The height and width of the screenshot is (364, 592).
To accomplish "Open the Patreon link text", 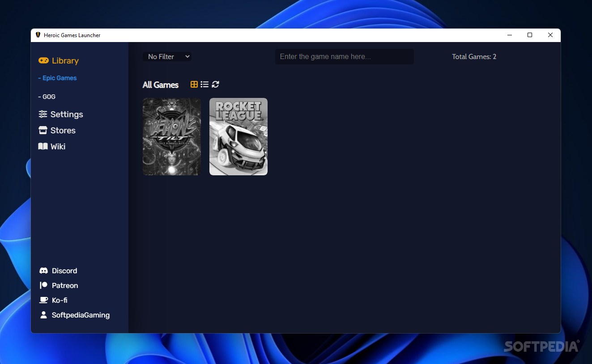I will coord(65,285).
